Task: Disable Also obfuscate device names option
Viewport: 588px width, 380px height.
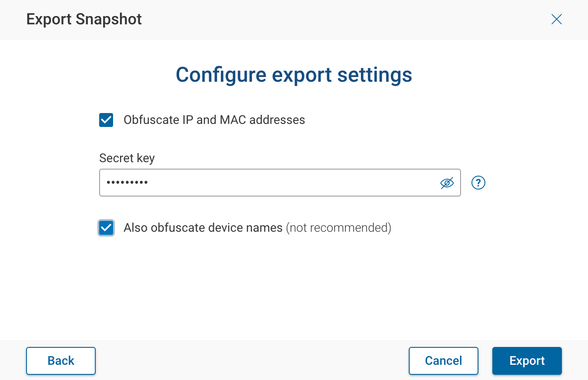Action: click(x=106, y=227)
